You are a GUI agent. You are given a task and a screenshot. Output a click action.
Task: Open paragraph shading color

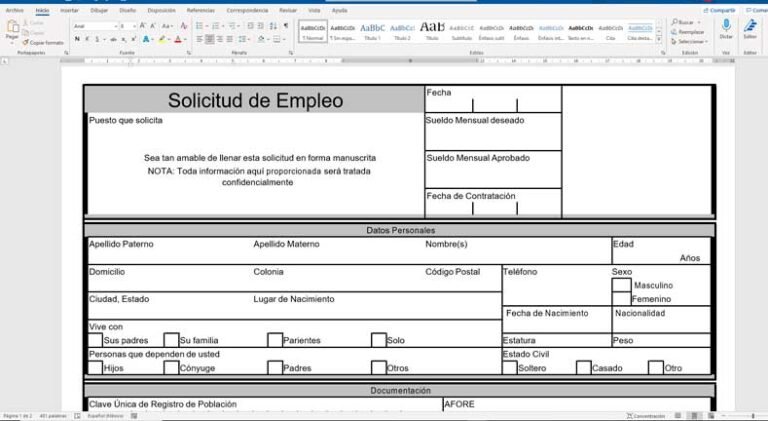262,39
